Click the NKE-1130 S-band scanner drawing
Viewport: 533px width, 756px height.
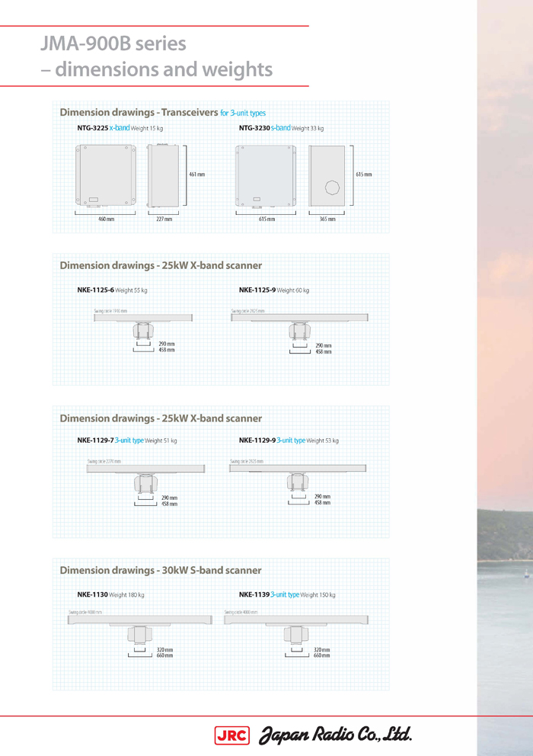(140, 629)
